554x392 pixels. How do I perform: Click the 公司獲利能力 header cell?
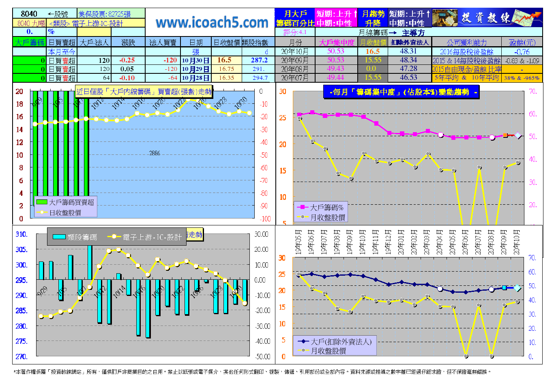pyautogui.click(x=466, y=42)
